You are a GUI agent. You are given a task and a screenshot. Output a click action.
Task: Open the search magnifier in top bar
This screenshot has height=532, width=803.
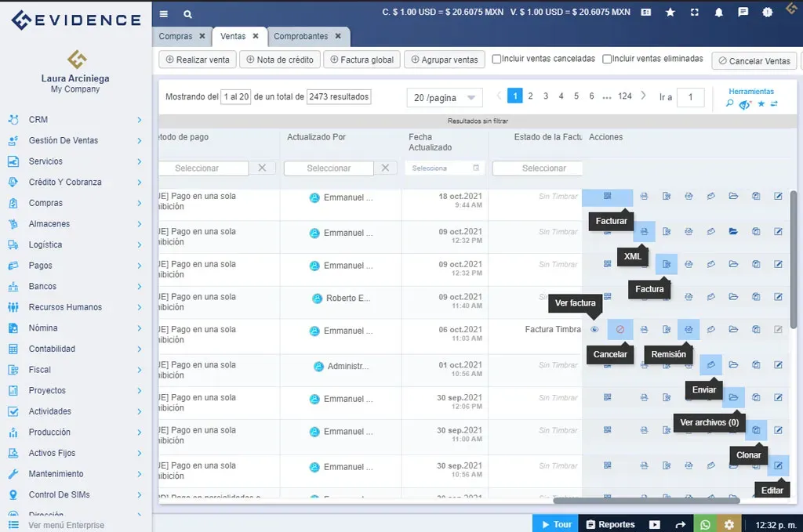pos(187,13)
